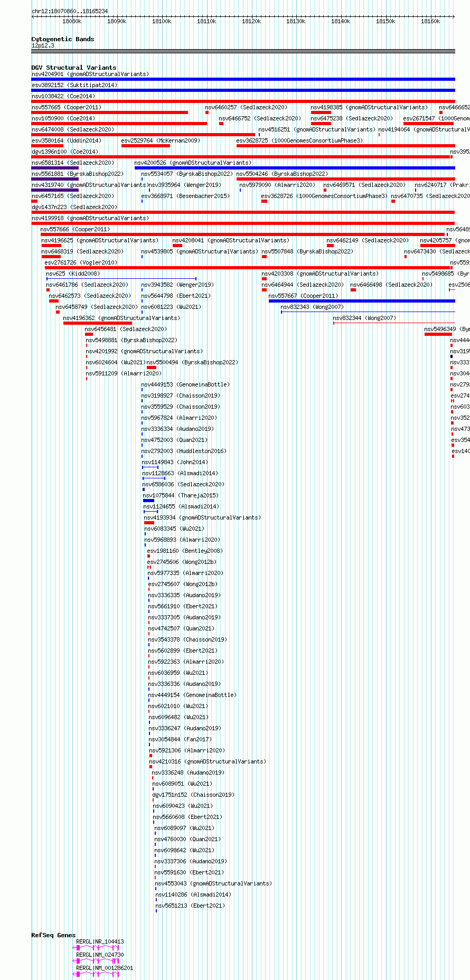Click nsv4203308 gnomAD variant label
This screenshot has width=470, height=980.
pos(320,274)
